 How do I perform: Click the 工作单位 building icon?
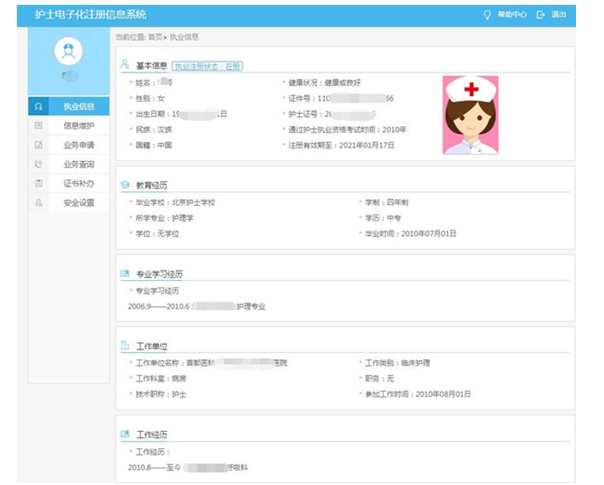pos(125,345)
